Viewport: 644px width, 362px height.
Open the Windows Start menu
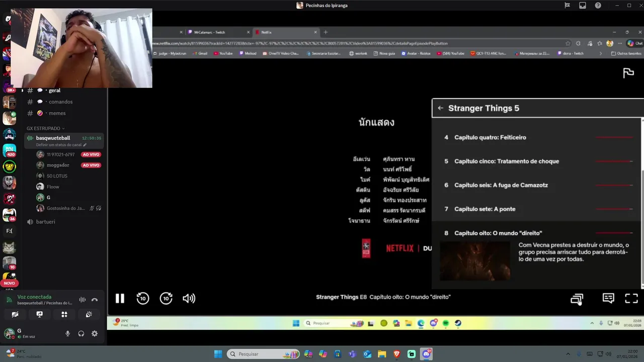(x=218, y=354)
